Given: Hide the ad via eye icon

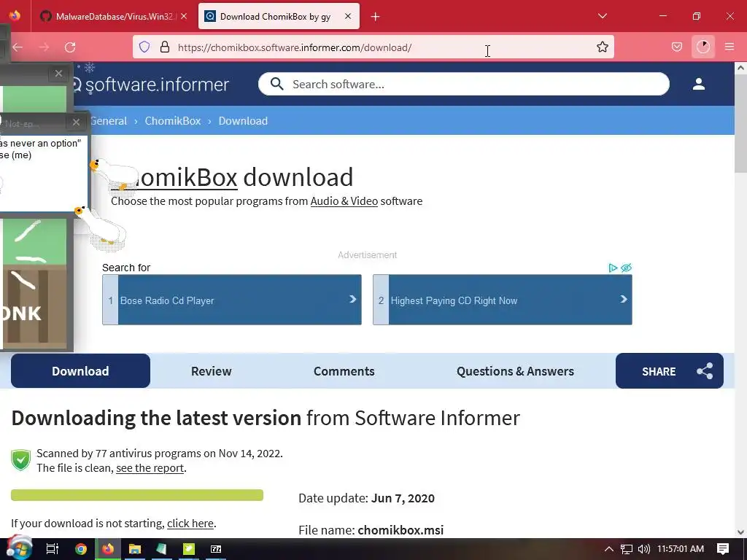Looking at the screenshot, I should tap(626, 268).
